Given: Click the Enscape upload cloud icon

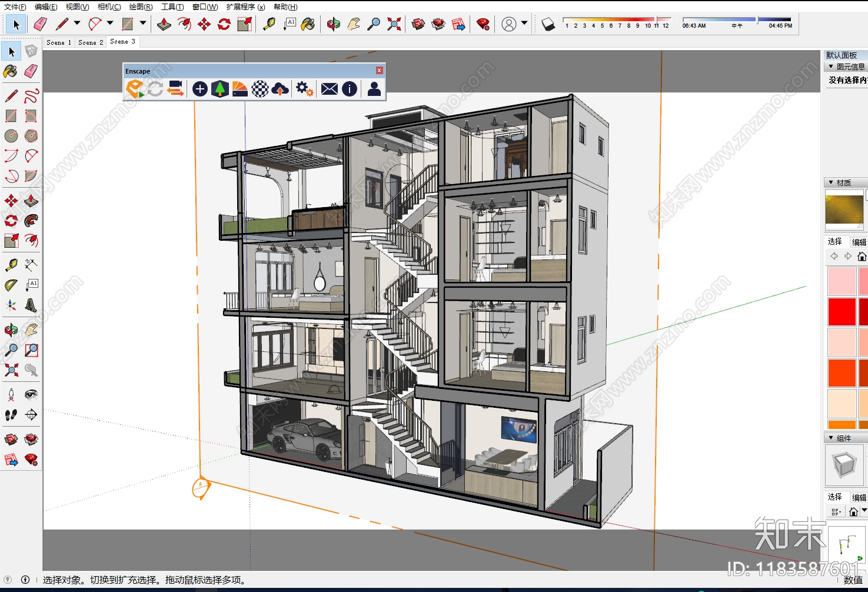Looking at the screenshot, I should pyautogui.click(x=280, y=89).
